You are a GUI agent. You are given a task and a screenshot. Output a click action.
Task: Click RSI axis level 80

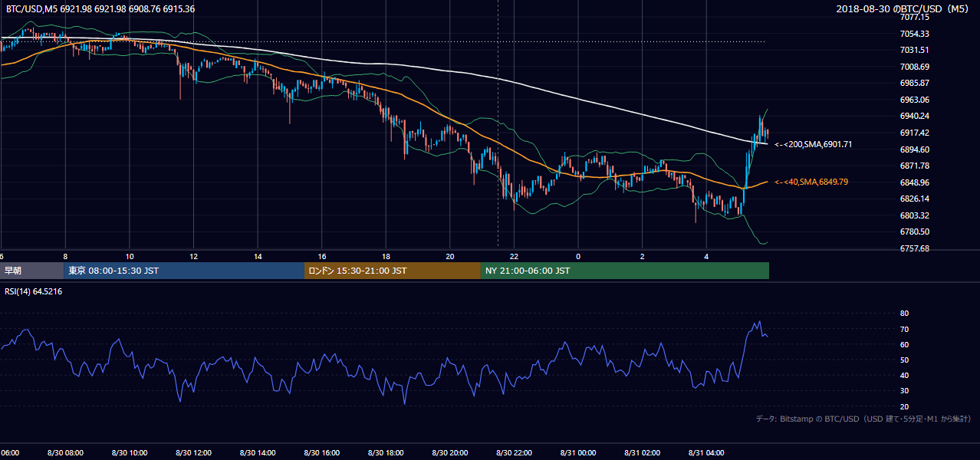(x=905, y=314)
